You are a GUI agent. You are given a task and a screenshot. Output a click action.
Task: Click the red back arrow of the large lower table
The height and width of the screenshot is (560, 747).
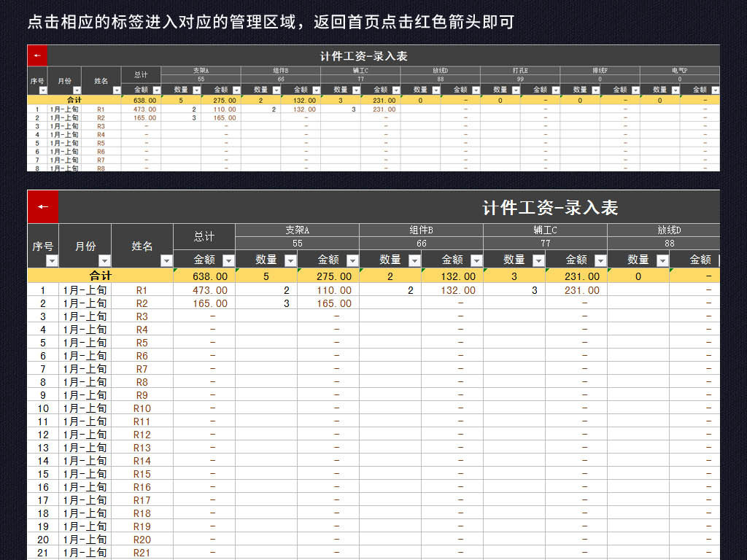click(43, 206)
